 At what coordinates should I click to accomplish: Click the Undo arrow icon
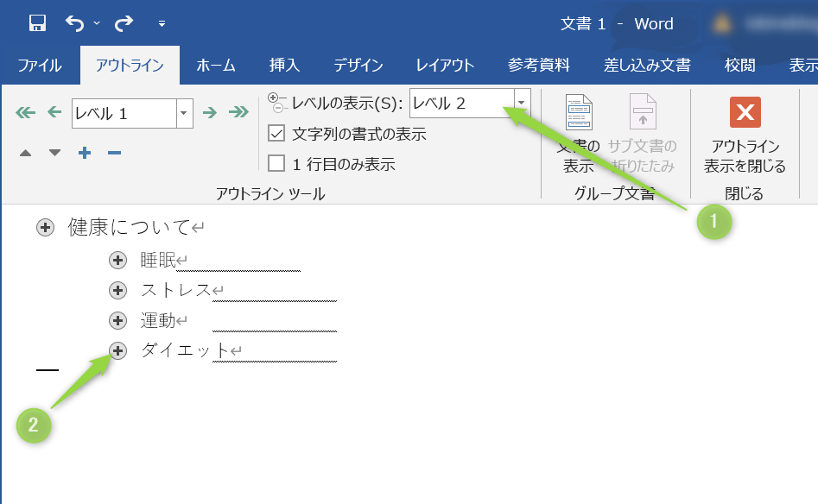(x=75, y=23)
